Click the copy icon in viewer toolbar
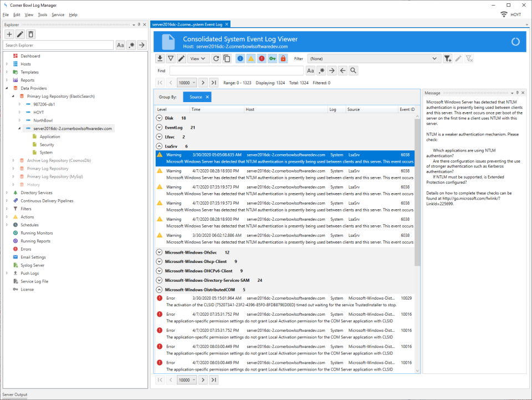532x400 pixels. (227, 58)
